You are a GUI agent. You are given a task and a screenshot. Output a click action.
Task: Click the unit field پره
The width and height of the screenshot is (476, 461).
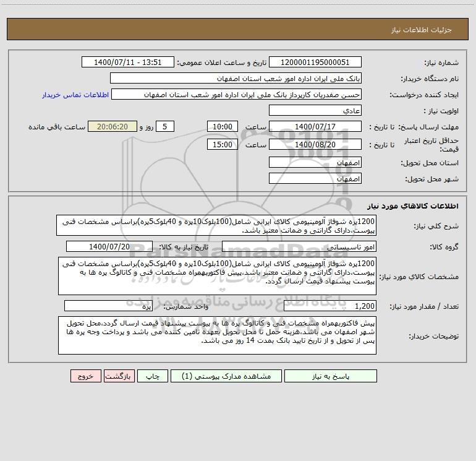tap(108, 306)
